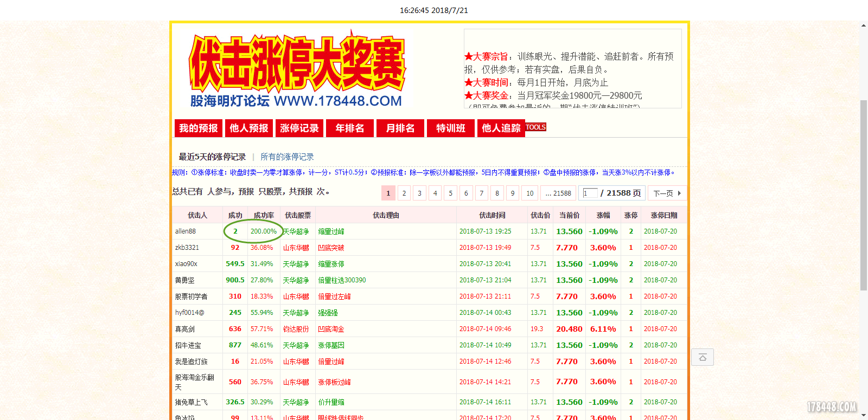Screen dimensions: 868x420
Task: Go to pagination page 2
Action: [x=404, y=193]
